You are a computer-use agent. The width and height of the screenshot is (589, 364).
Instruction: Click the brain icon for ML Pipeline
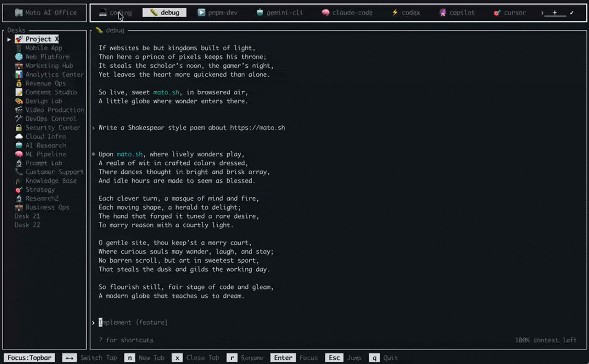[19, 154]
